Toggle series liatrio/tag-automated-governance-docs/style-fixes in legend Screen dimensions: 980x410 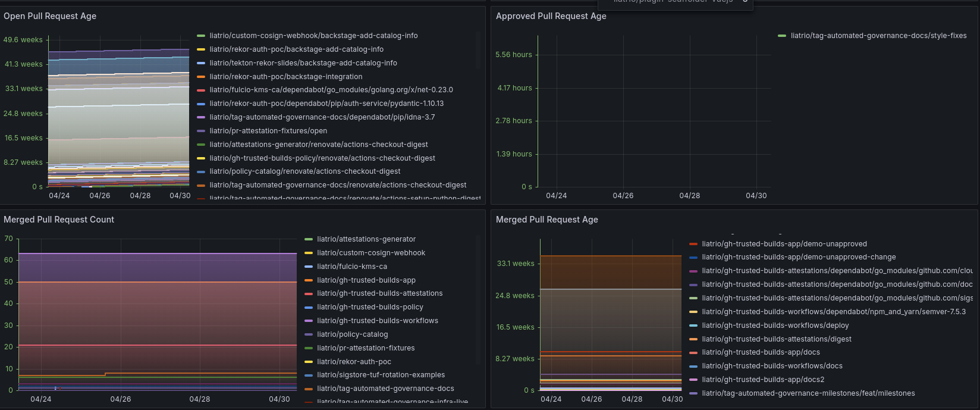click(879, 36)
